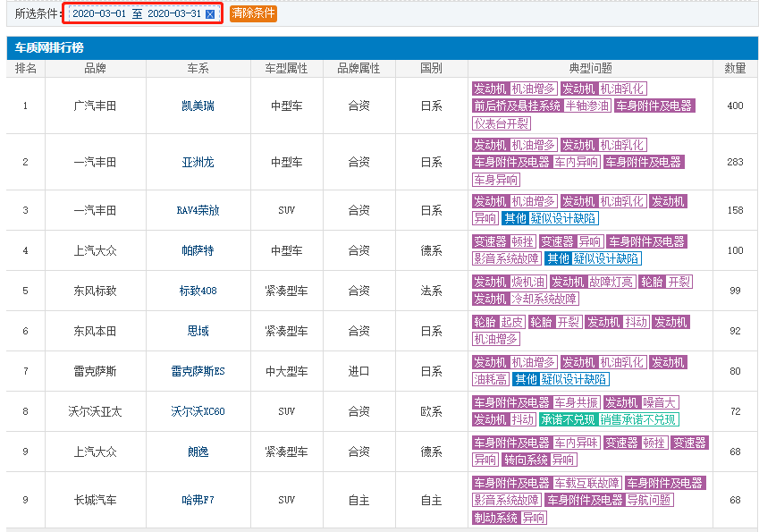Select the 车内异味 tag for 朗逸
This screenshot has height=532, width=759.
tap(576, 442)
